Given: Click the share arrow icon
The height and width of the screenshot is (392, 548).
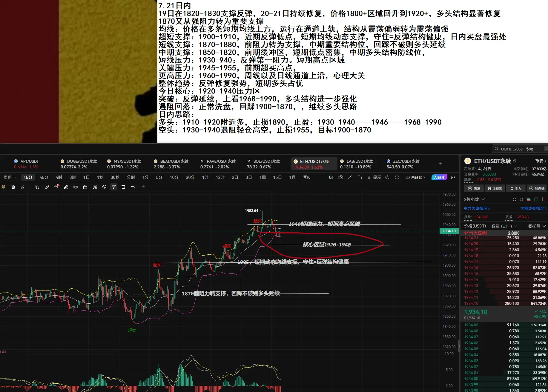Looking at the screenshot, I should pos(453,177).
